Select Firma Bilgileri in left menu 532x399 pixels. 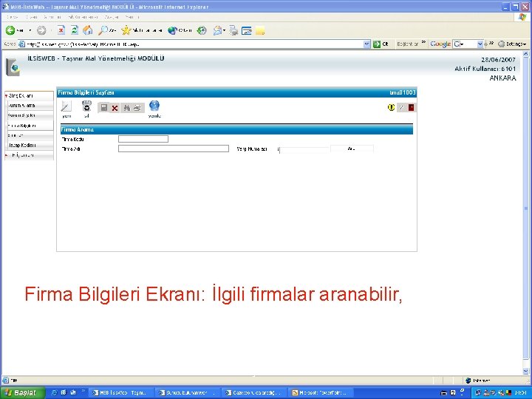click(x=30, y=126)
